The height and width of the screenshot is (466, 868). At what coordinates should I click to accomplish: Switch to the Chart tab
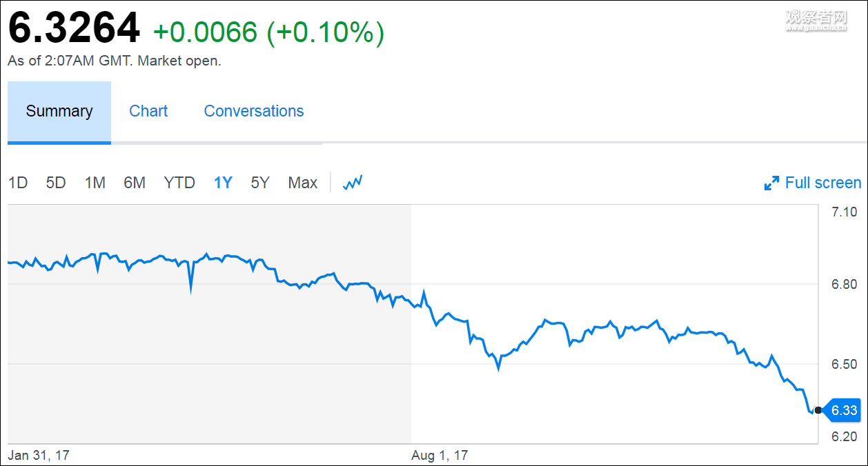148,112
